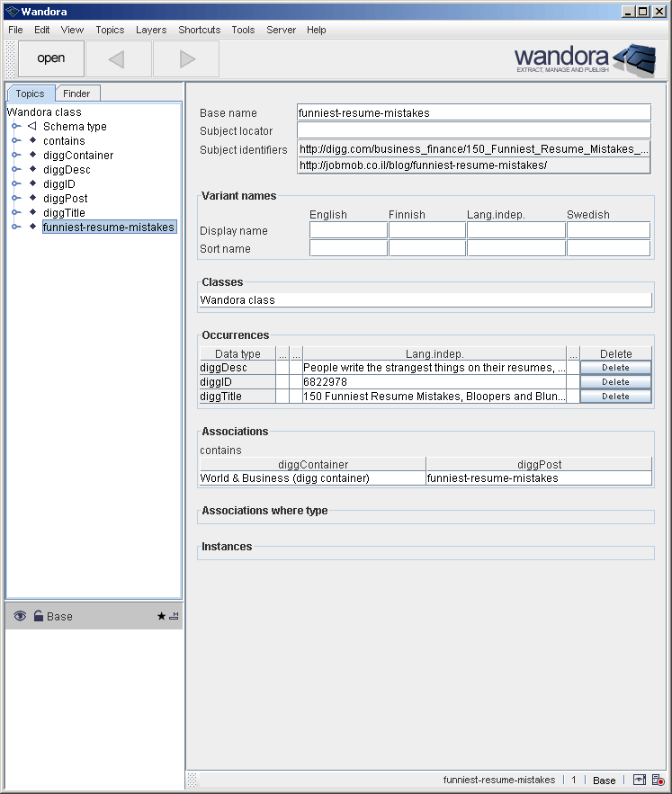Click the panel view icon in status bar

click(640, 780)
